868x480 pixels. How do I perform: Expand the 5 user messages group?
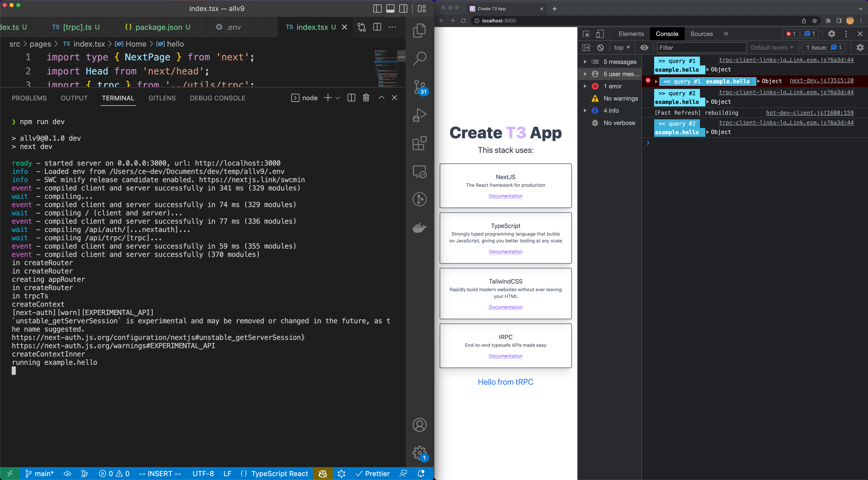pyautogui.click(x=585, y=74)
